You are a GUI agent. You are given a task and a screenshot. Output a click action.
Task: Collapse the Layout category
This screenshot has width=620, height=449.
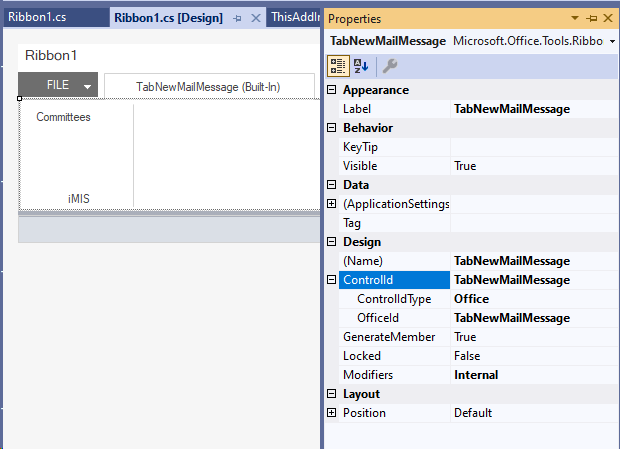tap(332, 394)
